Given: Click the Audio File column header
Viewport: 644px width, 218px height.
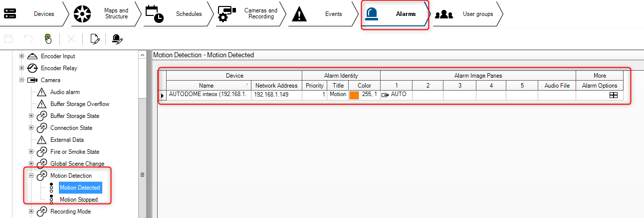Looking at the screenshot, I should click(x=557, y=86).
